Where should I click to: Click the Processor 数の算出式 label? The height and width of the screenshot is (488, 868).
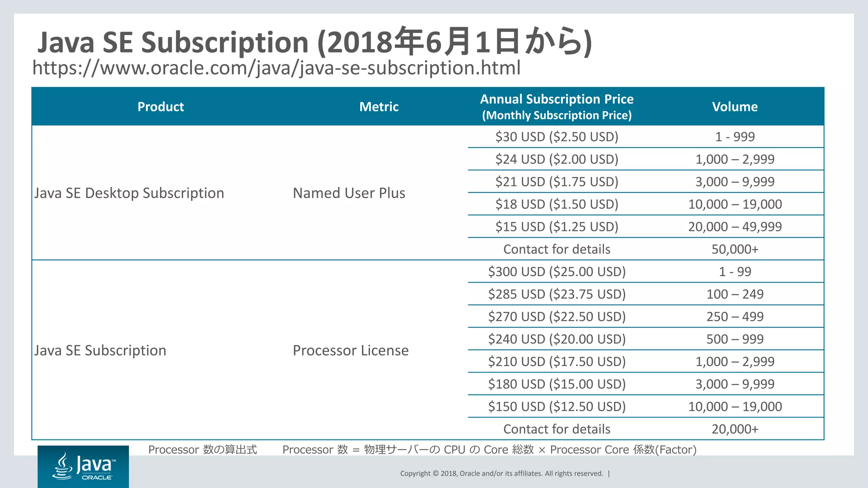[x=203, y=449]
